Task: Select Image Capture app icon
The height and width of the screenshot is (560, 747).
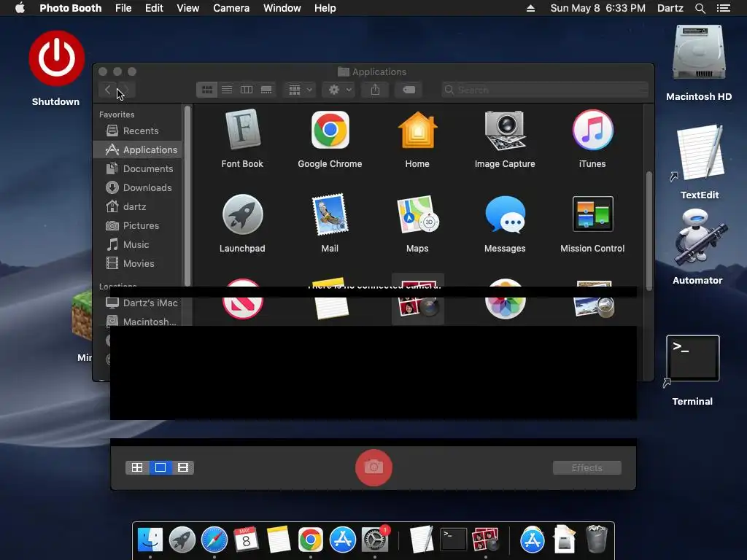Action: [x=505, y=130]
